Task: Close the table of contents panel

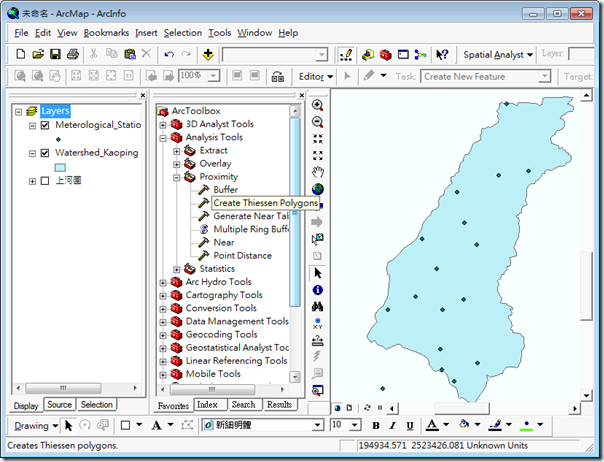Action: coord(143,95)
